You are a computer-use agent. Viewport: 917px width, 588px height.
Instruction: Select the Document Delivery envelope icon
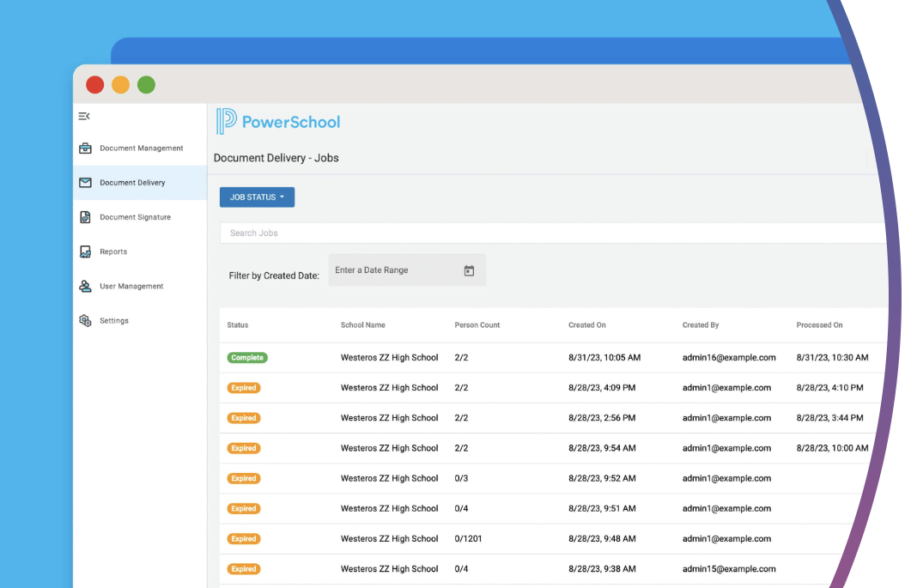tap(85, 182)
